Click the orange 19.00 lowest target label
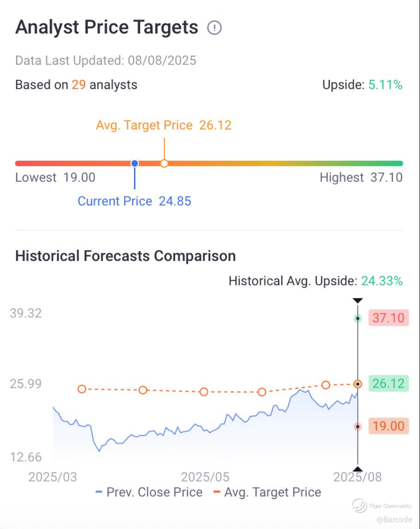This screenshot has height=529, width=420. coord(388,426)
